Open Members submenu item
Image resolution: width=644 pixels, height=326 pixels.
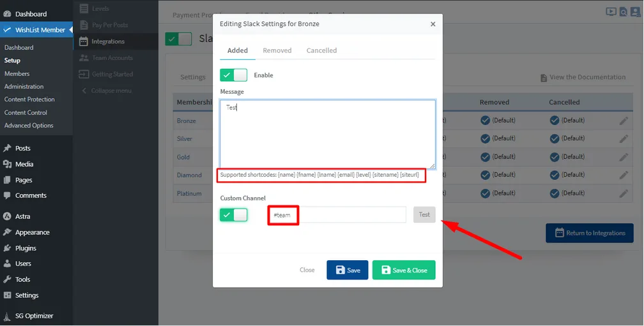pos(17,74)
